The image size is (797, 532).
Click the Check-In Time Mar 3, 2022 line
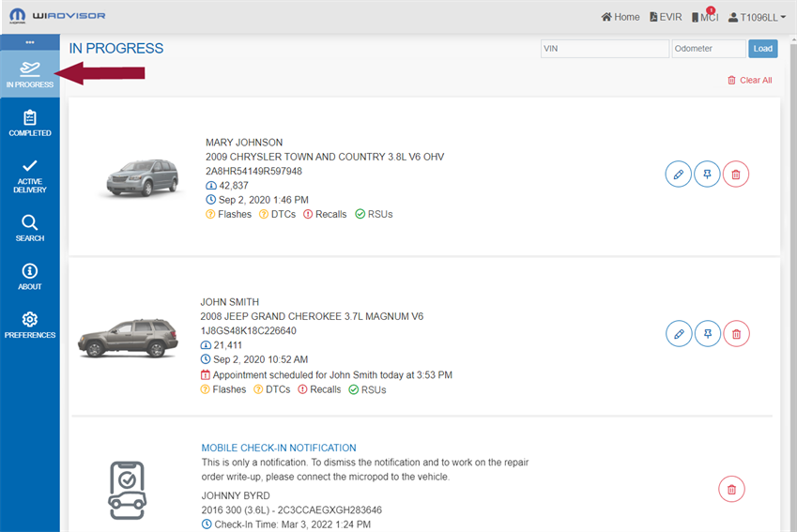286,524
